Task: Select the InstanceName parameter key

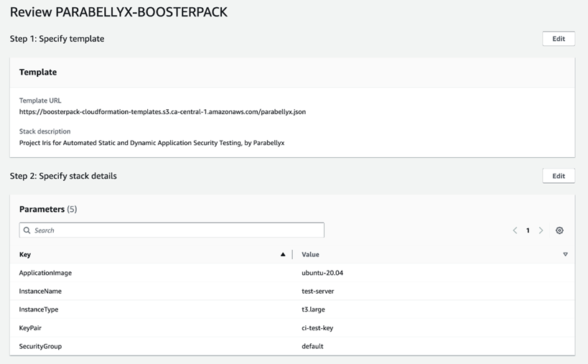Action: (40, 291)
